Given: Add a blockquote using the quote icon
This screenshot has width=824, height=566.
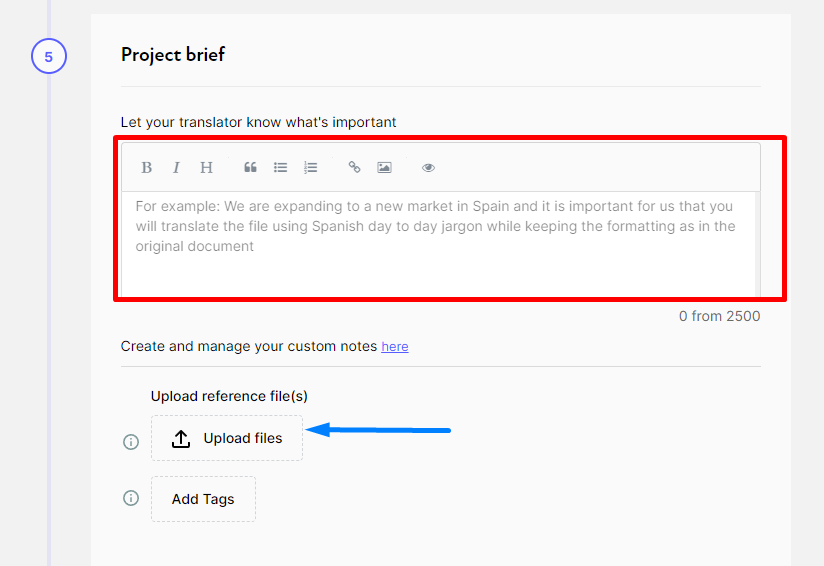Looking at the screenshot, I should click(x=250, y=168).
